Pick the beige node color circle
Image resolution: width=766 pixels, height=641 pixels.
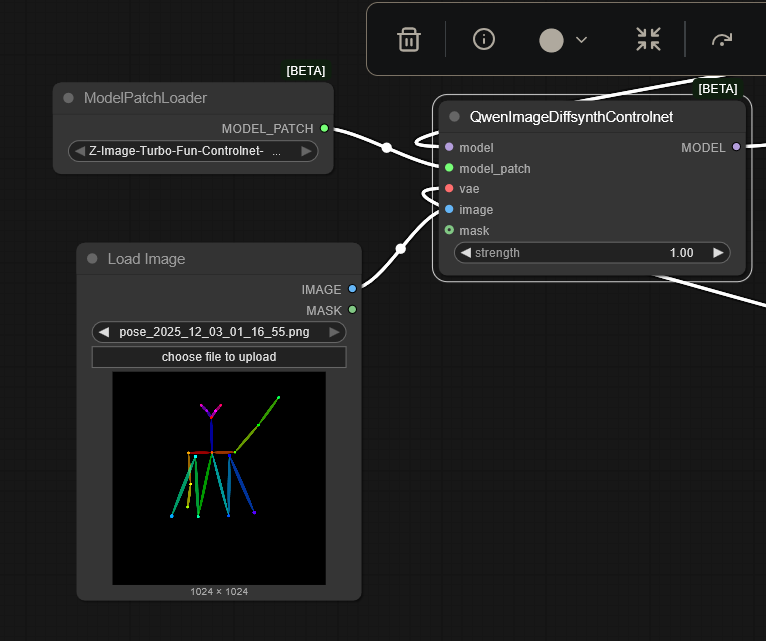pos(551,40)
